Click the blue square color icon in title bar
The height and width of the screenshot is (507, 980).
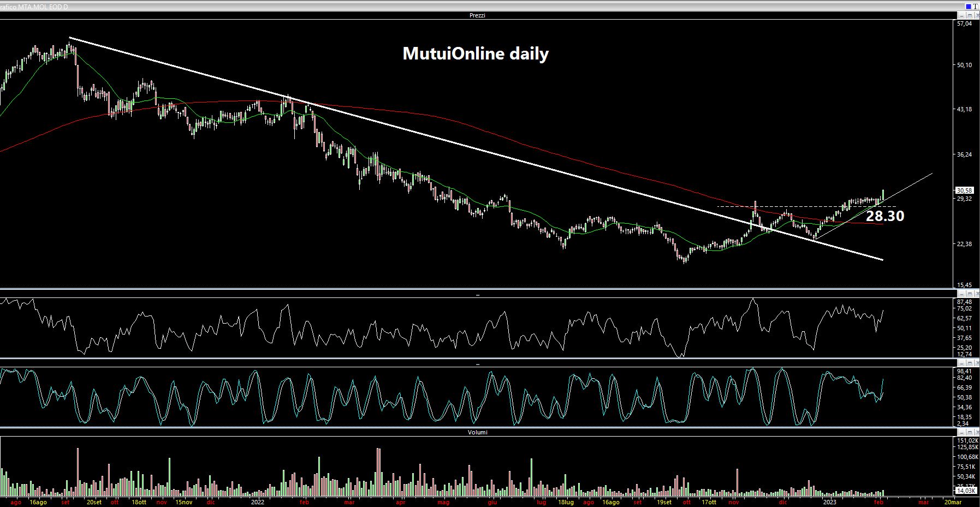coord(969,7)
